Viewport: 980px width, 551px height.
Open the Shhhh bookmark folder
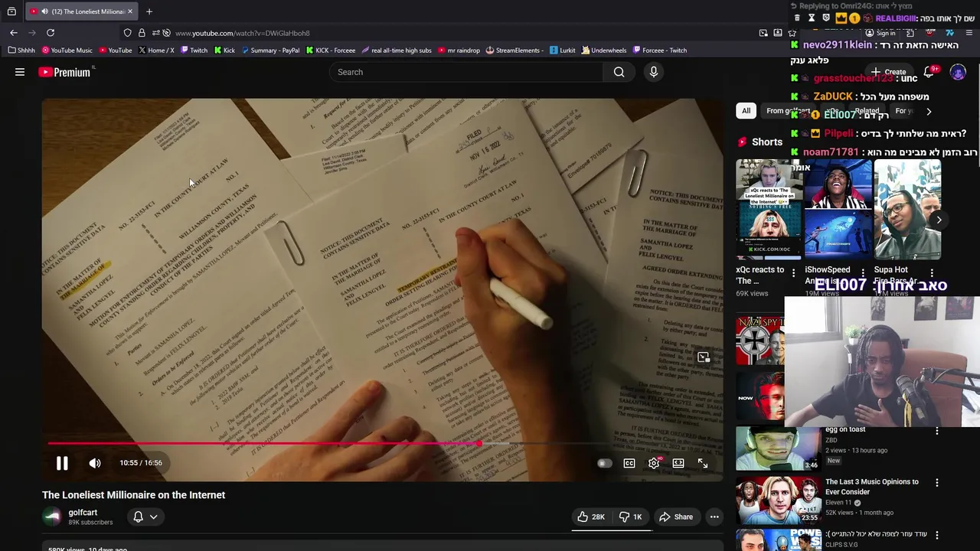22,51
